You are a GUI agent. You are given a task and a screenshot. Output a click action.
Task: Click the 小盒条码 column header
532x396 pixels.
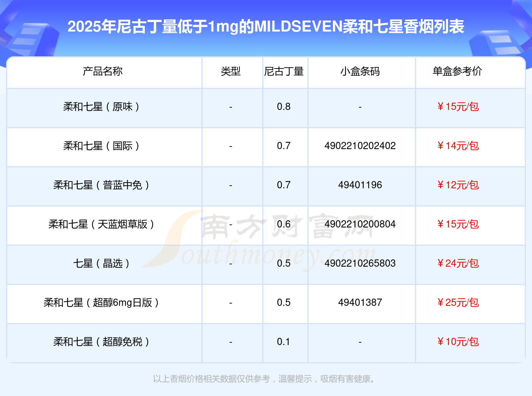pyautogui.click(x=360, y=71)
